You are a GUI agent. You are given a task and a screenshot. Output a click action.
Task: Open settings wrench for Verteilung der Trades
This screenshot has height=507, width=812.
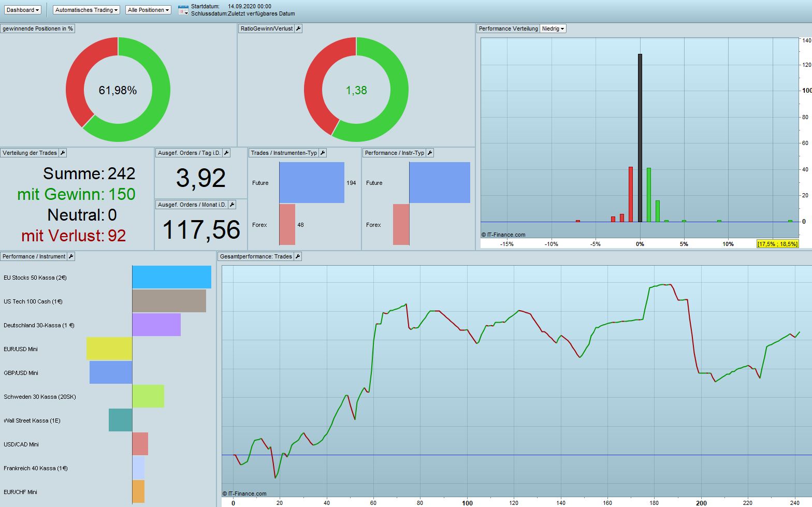point(63,153)
